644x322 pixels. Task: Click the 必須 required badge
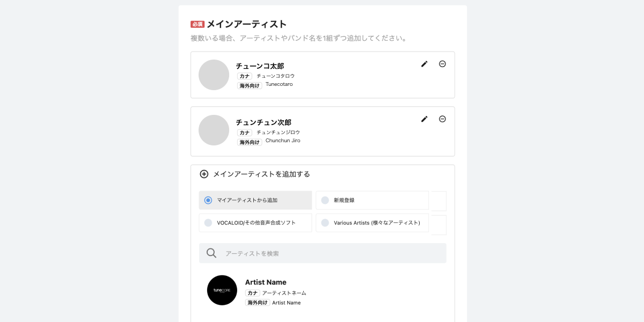(x=197, y=24)
